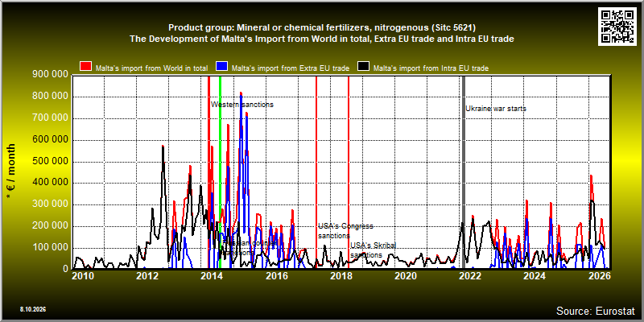Click the y-axis label 0
Screen dimensions: 644x322
(x=65, y=269)
